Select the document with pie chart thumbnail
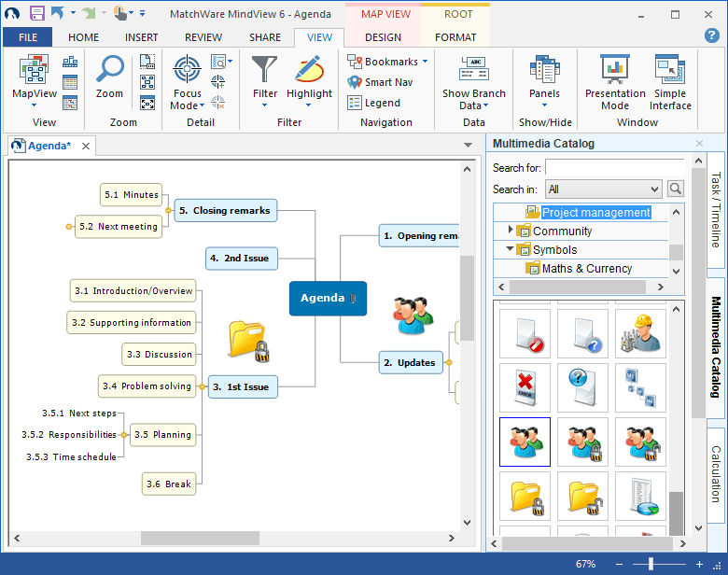Viewport: 728px width, 575px height. (640, 496)
